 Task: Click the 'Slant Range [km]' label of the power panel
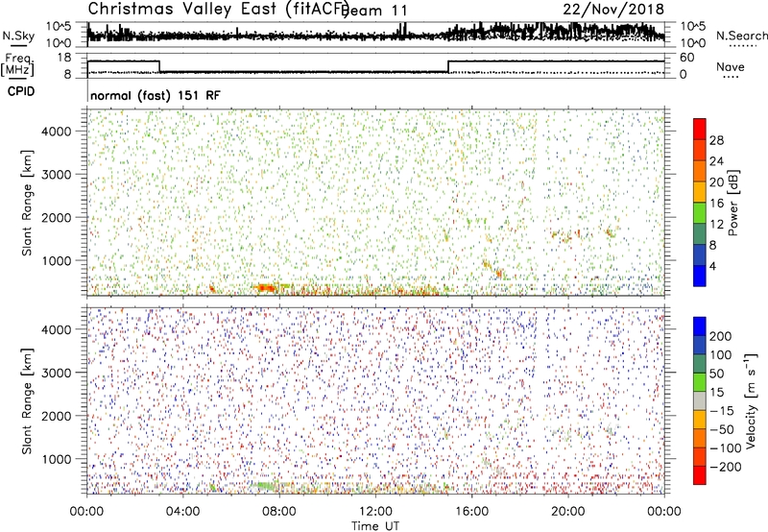[27, 203]
